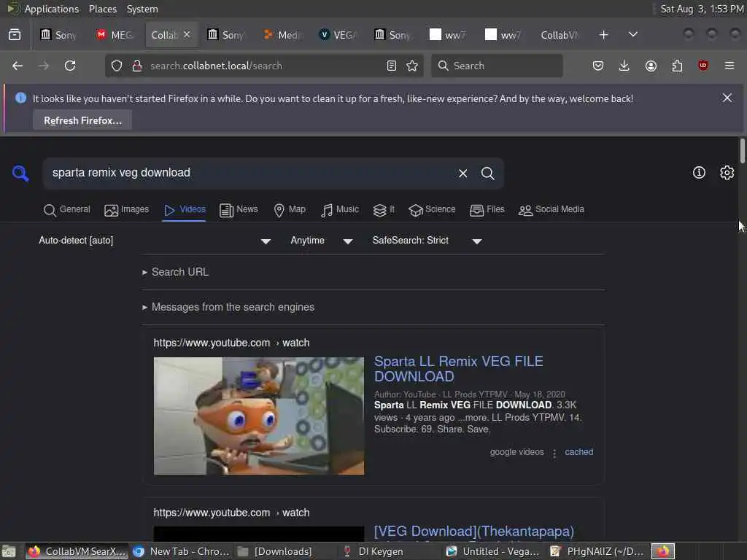Open the System menu
The height and width of the screenshot is (560, 747).
[x=142, y=9]
